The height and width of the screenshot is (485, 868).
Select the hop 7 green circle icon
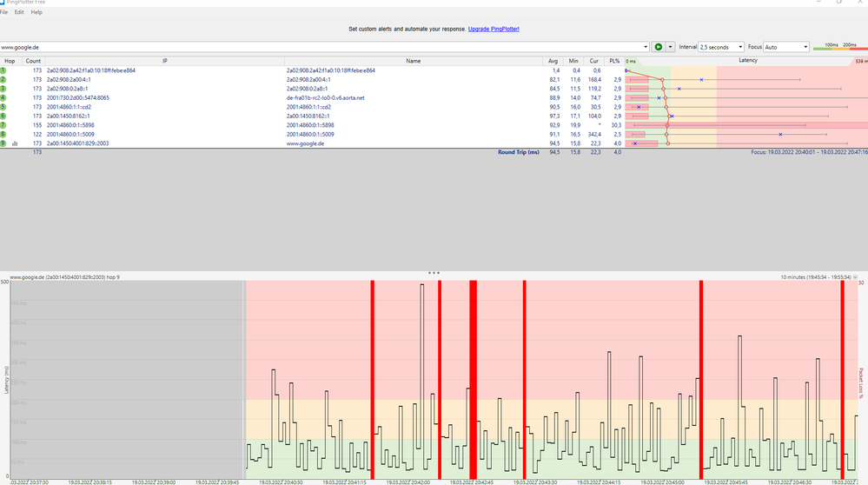pos(3,125)
